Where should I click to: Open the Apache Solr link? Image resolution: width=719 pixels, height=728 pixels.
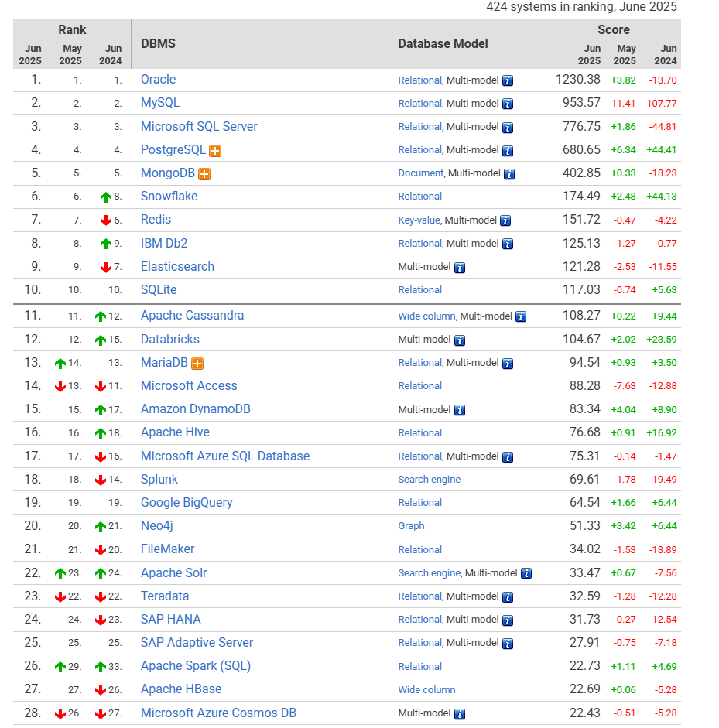[173, 573]
